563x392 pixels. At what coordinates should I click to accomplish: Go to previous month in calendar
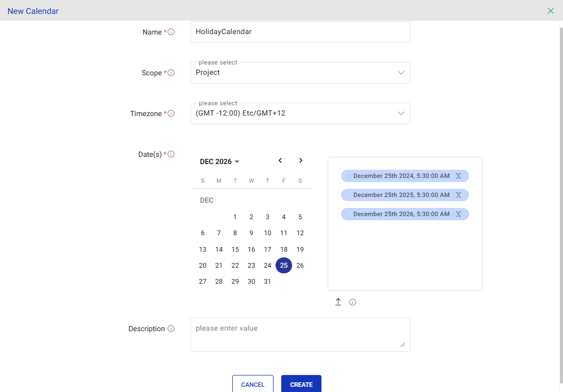click(280, 161)
